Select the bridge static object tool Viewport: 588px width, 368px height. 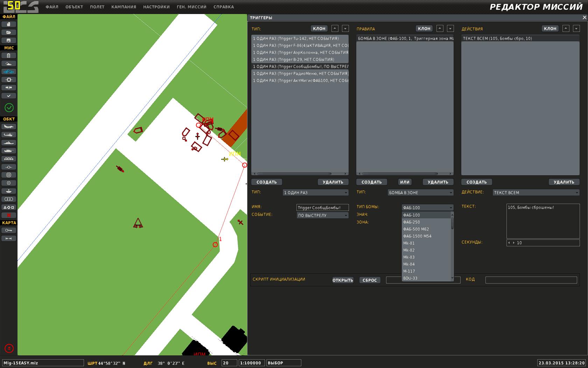click(x=9, y=159)
